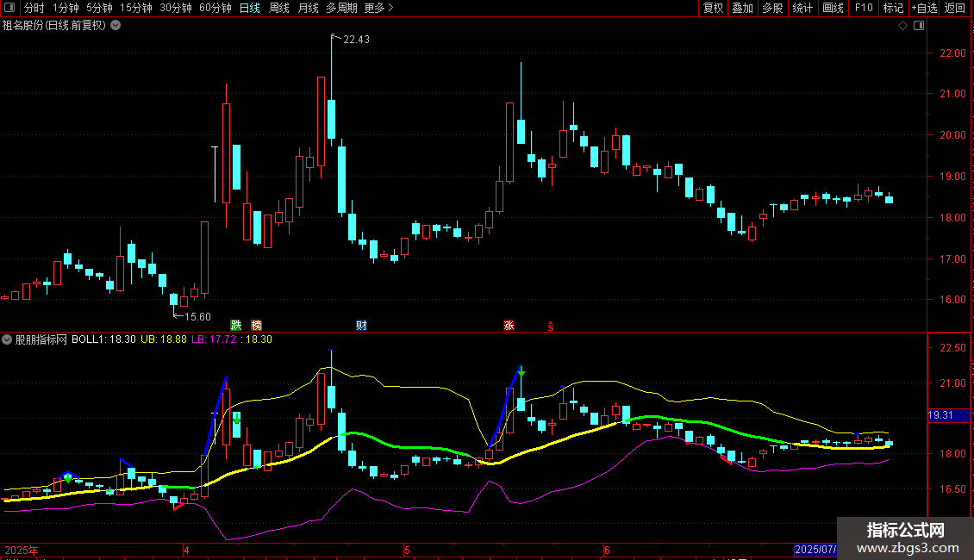Click the 2025年 date label on timeline
Screen dimensions: 974x560
click(22, 550)
